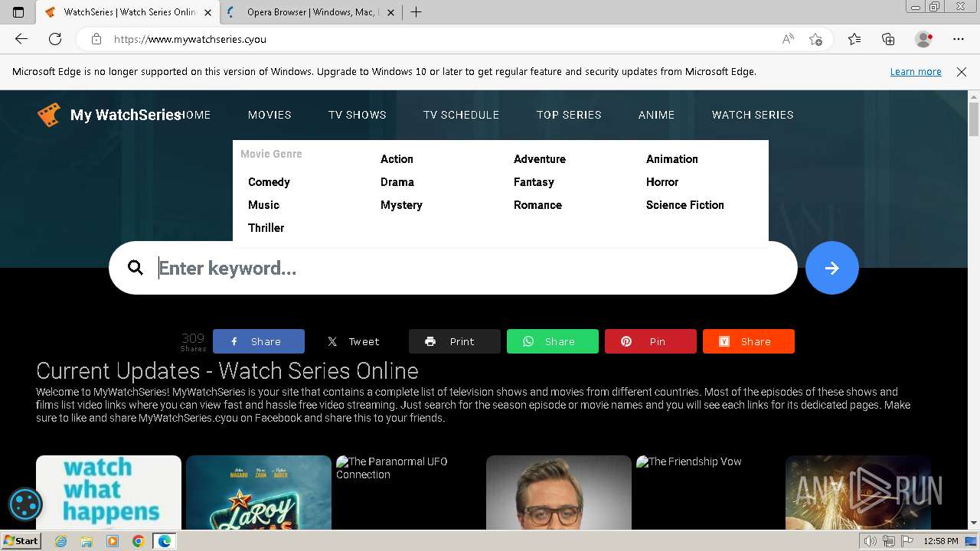Open the ANIME menu item
Viewport: 980px width, 551px height.
pyautogui.click(x=657, y=115)
